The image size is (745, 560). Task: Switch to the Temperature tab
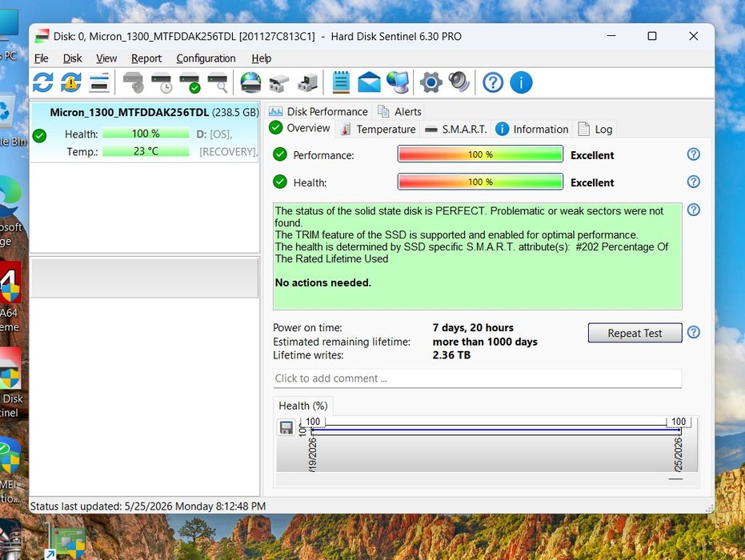(378, 129)
